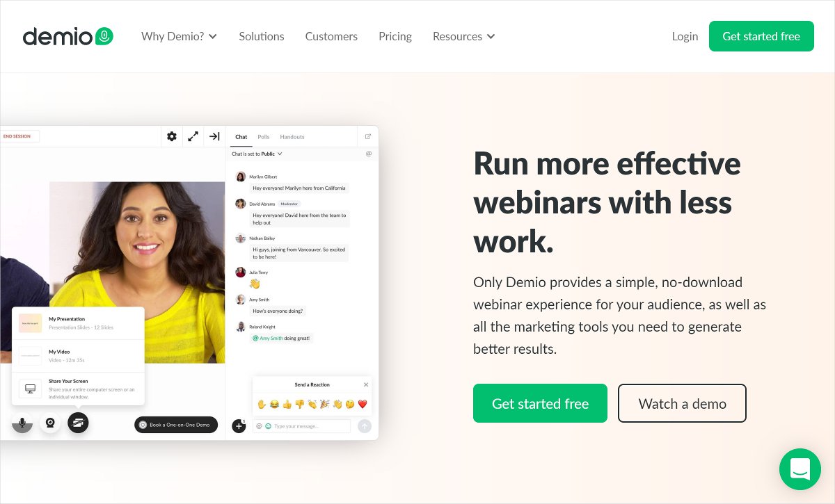Collapse the sidebar with the arrow-to-bar icon

click(214, 136)
